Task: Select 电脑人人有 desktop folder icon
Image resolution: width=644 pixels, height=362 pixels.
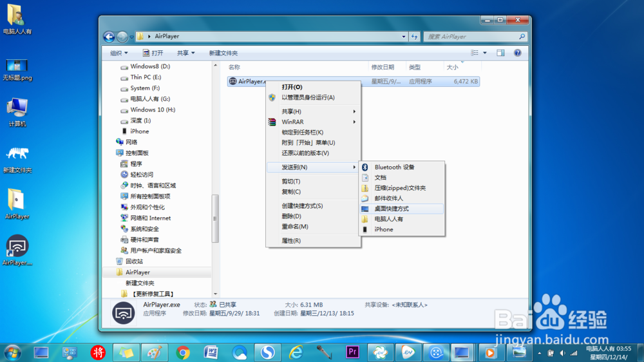Action: coord(17,19)
